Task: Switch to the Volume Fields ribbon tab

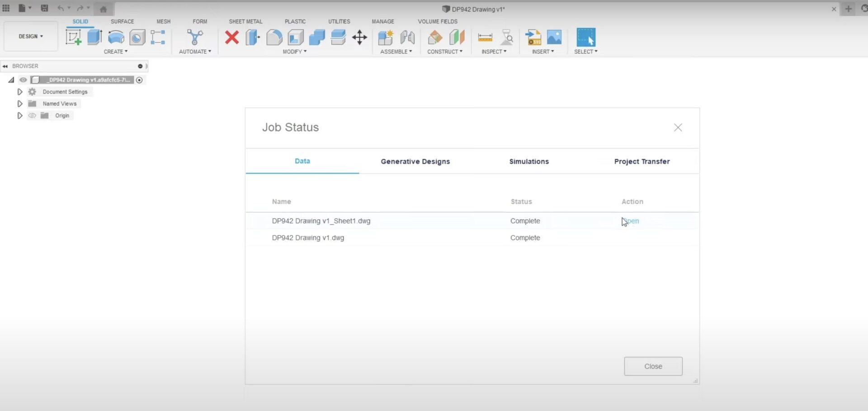Action: [x=438, y=21]
